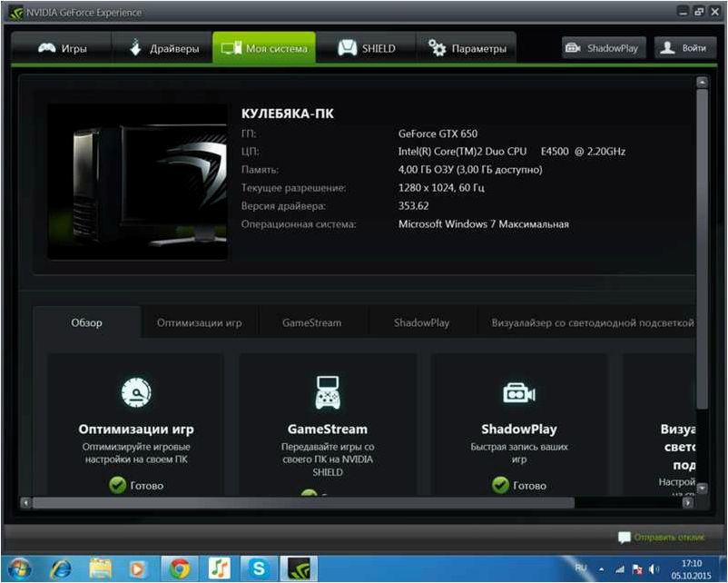The width and height of the screenshot is (728, 583).
Task: Click the SHIELD device icon on tab
Action: coord(348,47)
